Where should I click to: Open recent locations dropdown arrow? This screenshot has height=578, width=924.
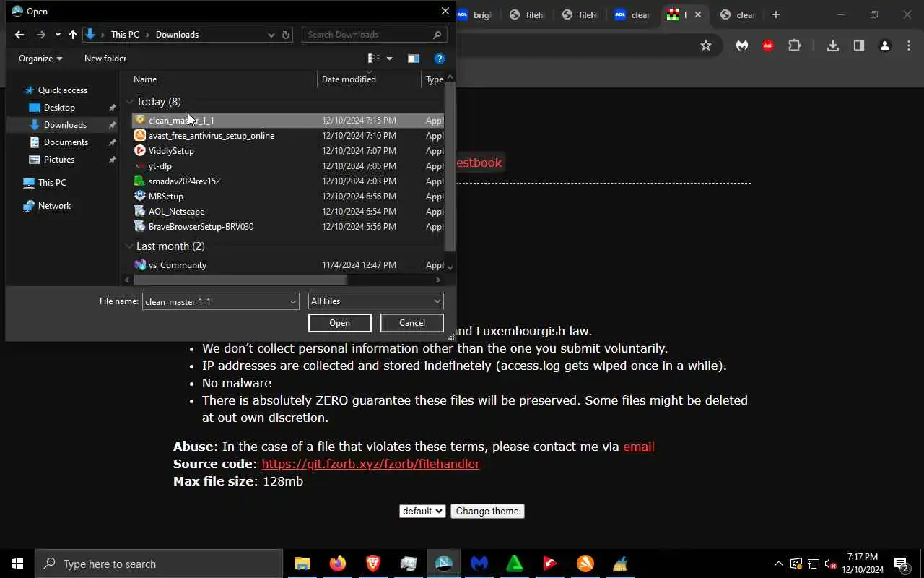point(58,35)
